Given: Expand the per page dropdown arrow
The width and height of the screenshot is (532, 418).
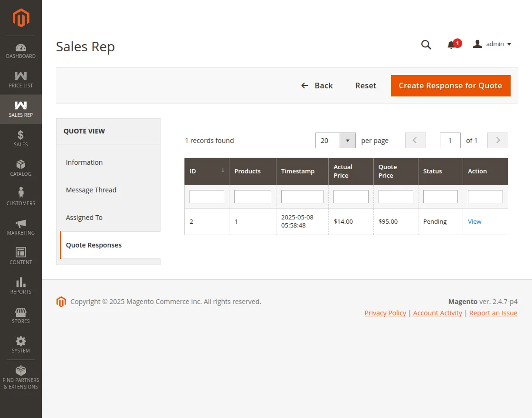Looking at the screenshot, I should 348,141.
